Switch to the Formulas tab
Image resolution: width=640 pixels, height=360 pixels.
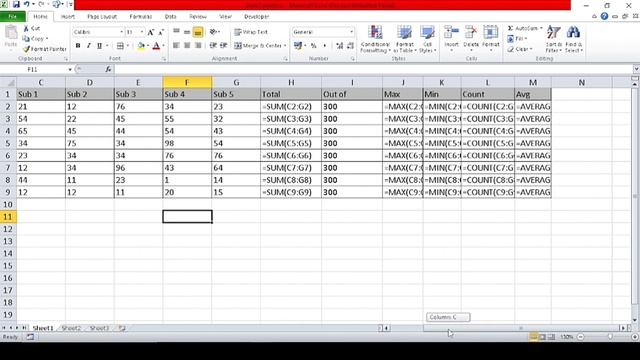140,17
